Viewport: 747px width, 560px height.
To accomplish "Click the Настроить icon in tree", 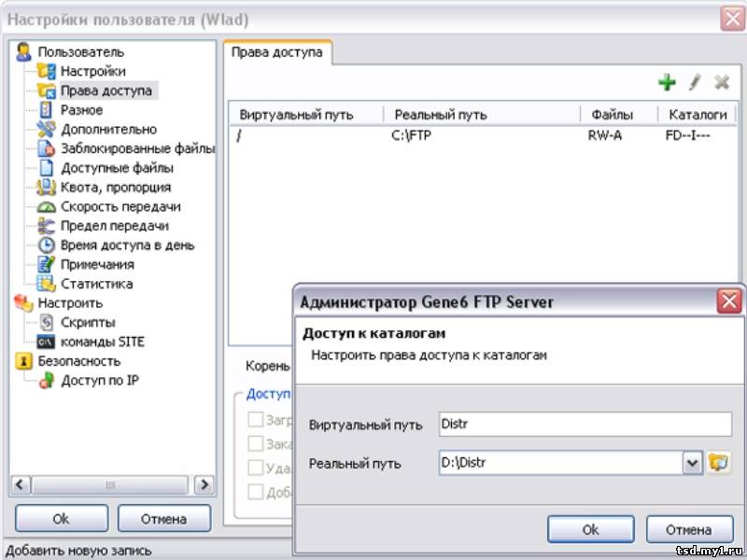I will coord(23,302).
